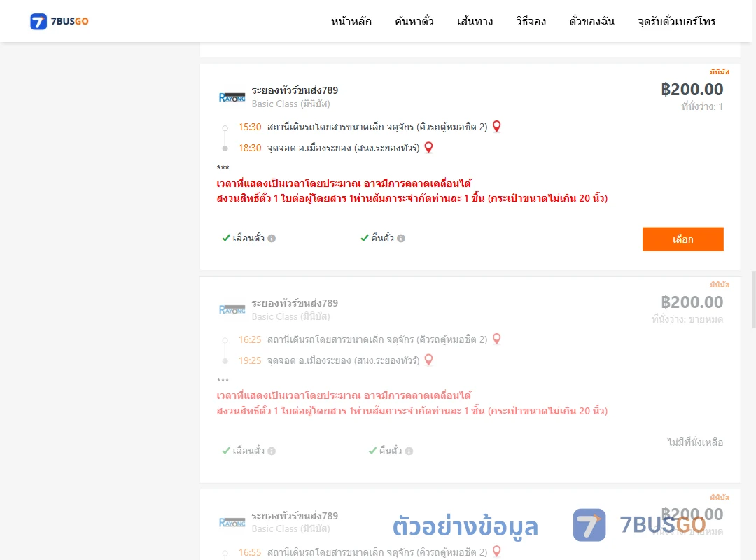The image size is (756, 560).
Task: Show map pin for 18:30 arrival stop
Action: click(x=428, y=148)
